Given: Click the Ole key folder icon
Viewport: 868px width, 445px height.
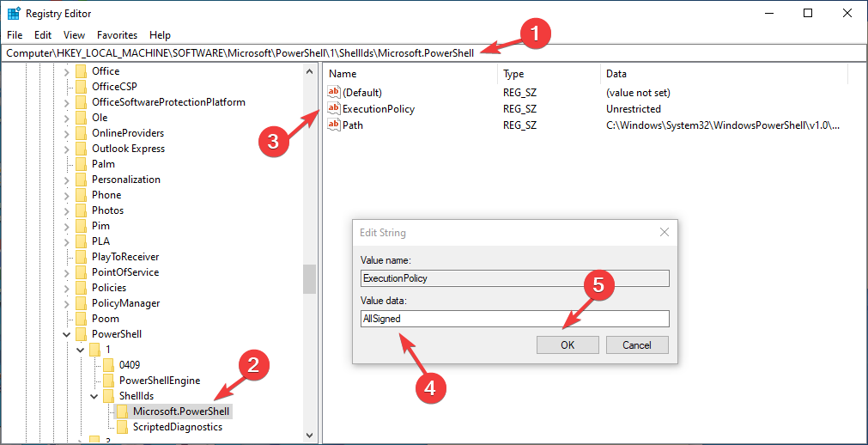Looking at the screenshot, I should click(82, 118).
